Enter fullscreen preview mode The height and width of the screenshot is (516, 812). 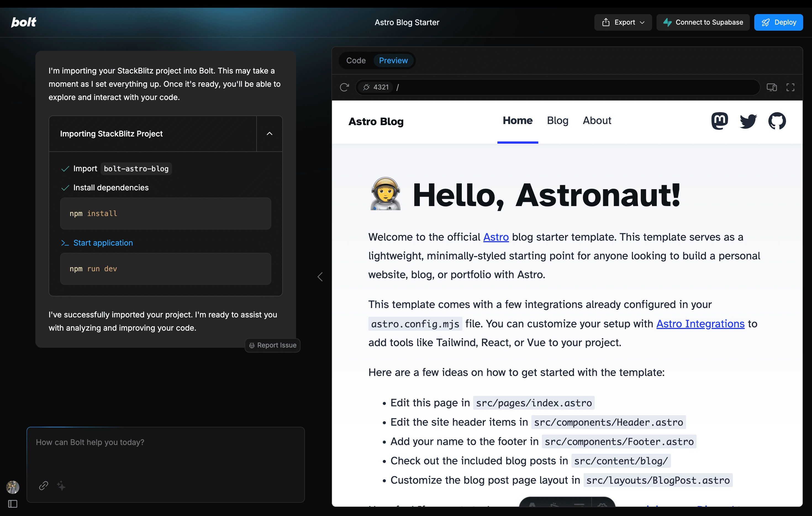[790, 87]
